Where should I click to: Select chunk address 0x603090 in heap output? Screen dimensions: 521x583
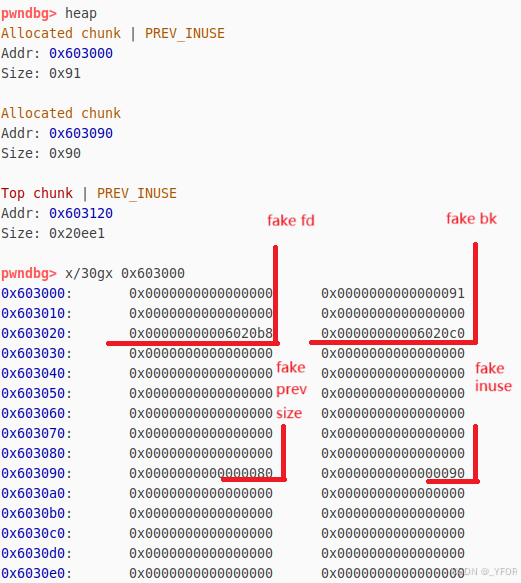pyautogui.click(x=81, y=133)
